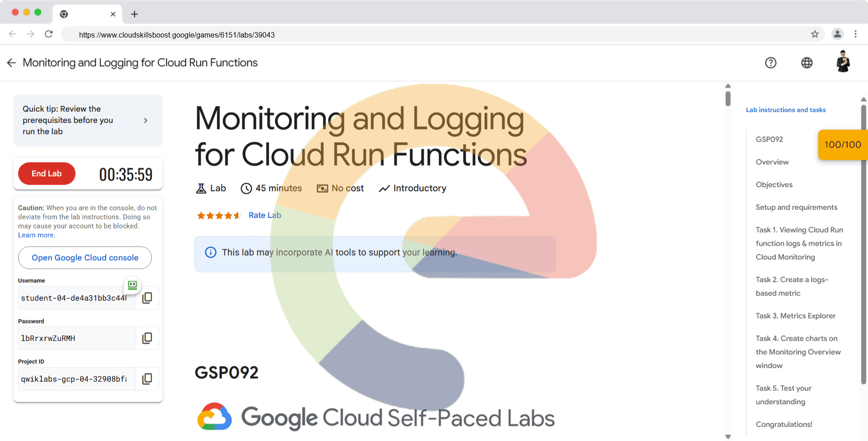
Task: Open the Chrome three-dot menu
Action: 855,34
